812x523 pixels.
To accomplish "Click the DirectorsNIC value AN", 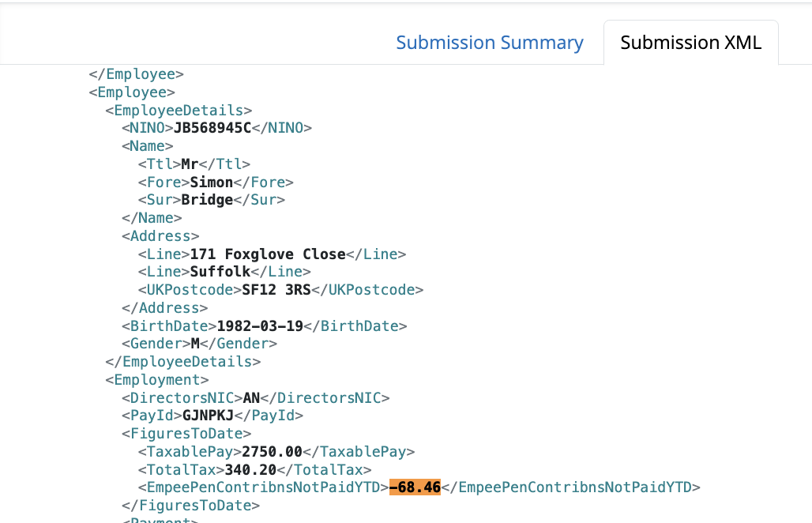I will [251, 397].
